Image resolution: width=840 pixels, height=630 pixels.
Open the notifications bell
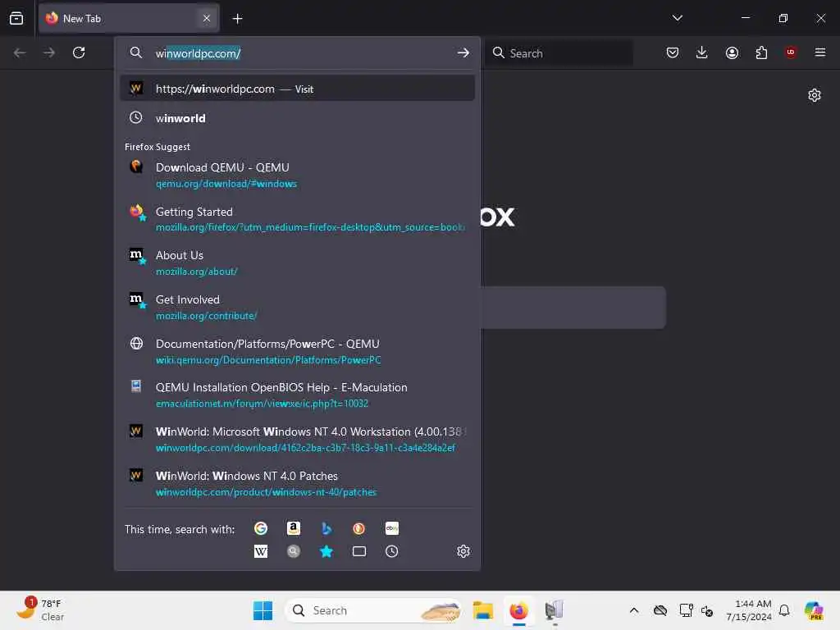[x=784, y=610]
